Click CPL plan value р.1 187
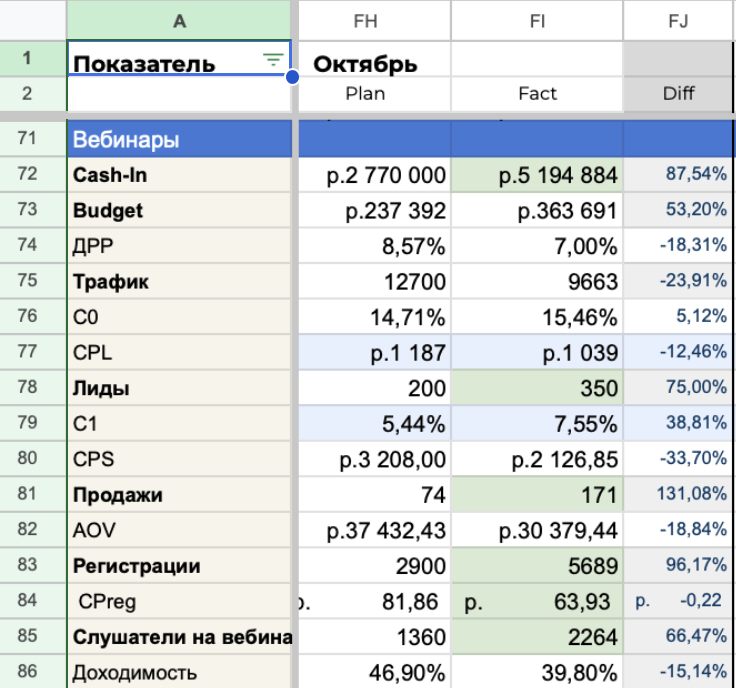The width and height of the screenshot is (736, 688). tap(375, 352)
